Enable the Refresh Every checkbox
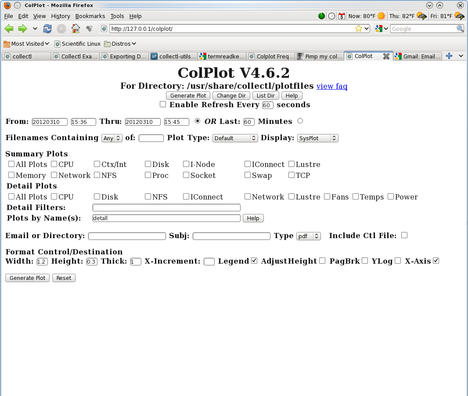 tap(162, 104)
